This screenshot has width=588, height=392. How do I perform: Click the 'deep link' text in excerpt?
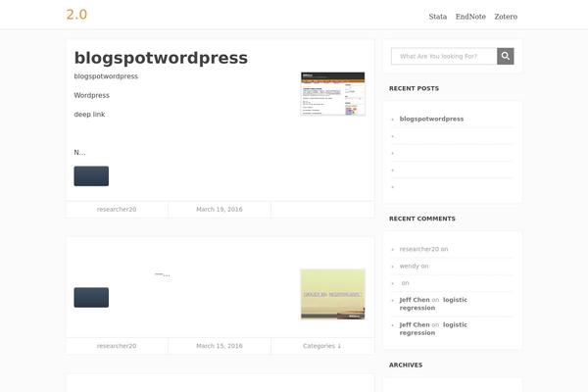click(89, 115)
